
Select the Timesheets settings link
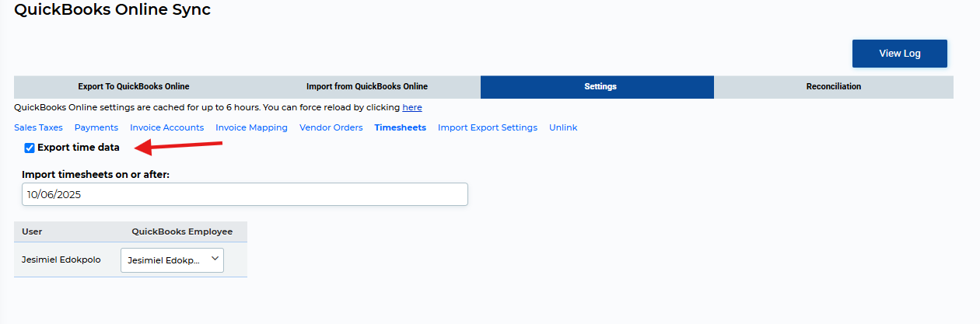pos(401,127)
